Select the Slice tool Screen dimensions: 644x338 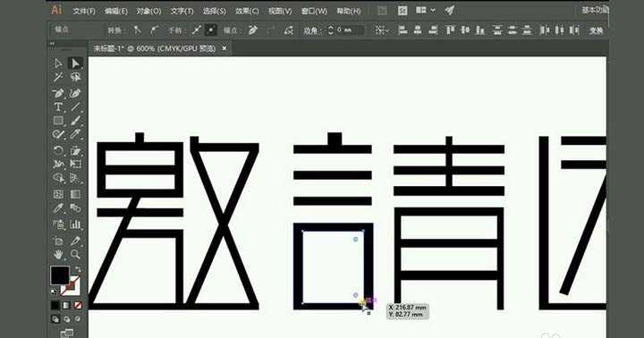(x=75, y=241)
